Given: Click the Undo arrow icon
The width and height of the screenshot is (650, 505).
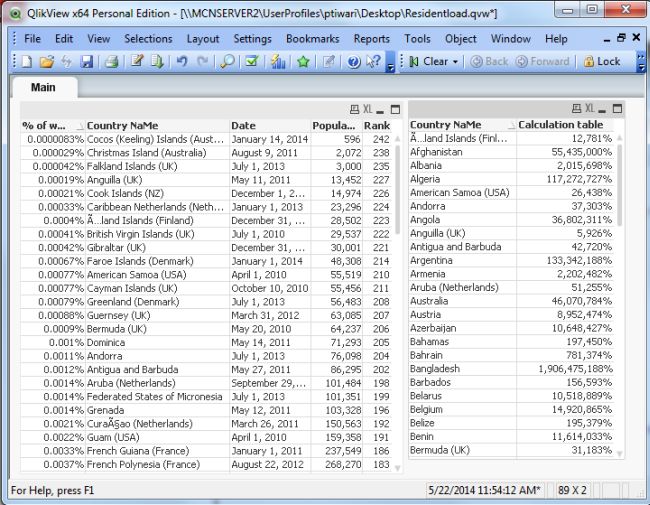Looking at the screenshot, I should click(x=182, y=61).
